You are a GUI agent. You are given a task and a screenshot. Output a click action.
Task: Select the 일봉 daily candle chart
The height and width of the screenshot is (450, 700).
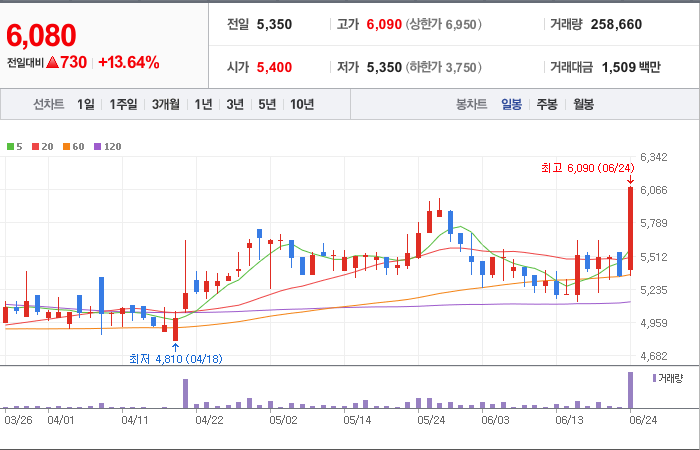click(511, 104)
